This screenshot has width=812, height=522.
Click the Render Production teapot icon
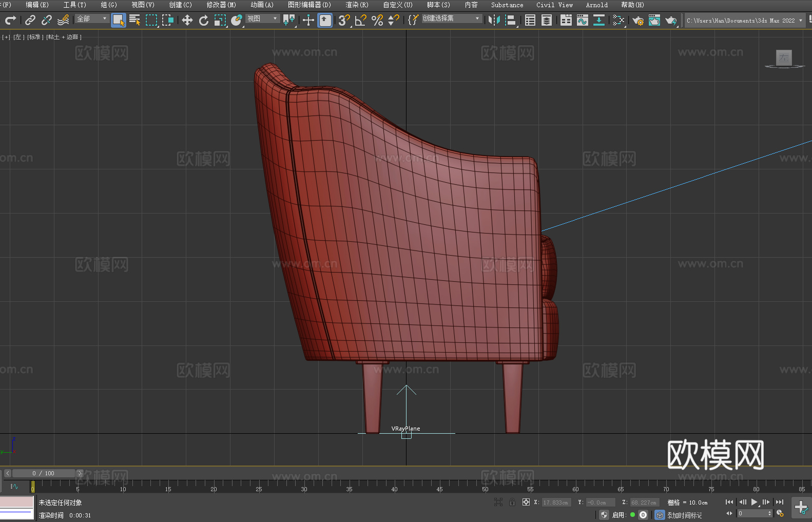671,20
